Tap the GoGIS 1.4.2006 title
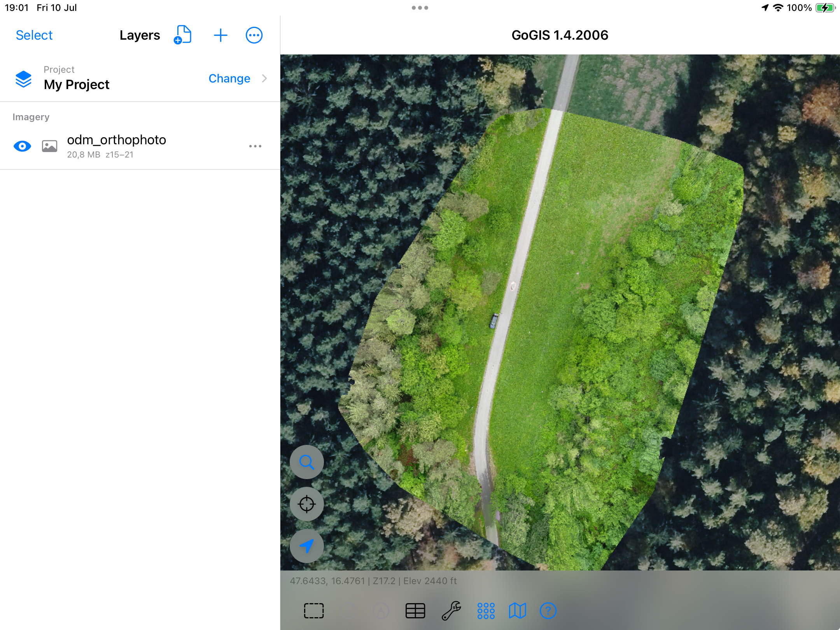The width and height of the screenshot is (840, 630). pos(560,35)
